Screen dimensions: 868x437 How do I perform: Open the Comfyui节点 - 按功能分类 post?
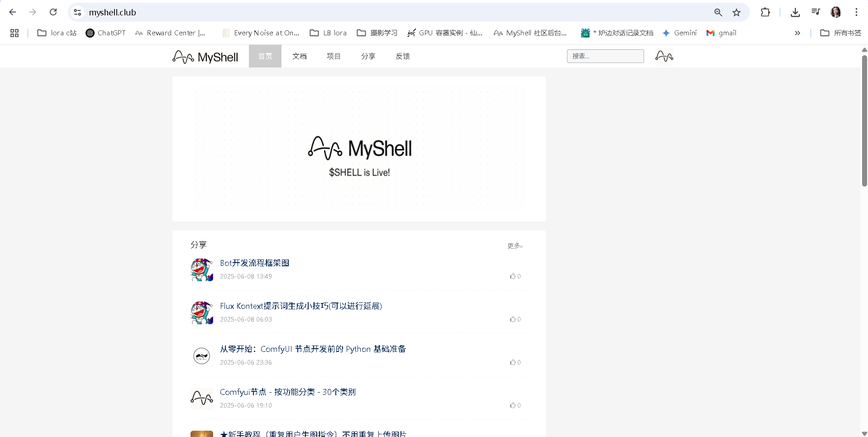(288, 392)
